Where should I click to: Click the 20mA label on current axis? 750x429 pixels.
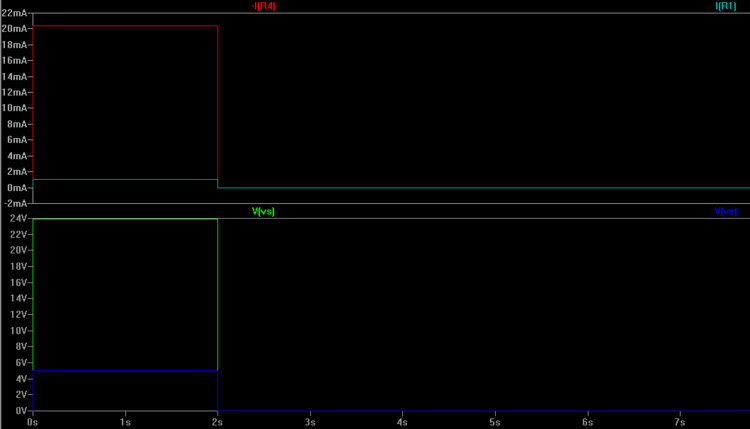click(15, 29)
